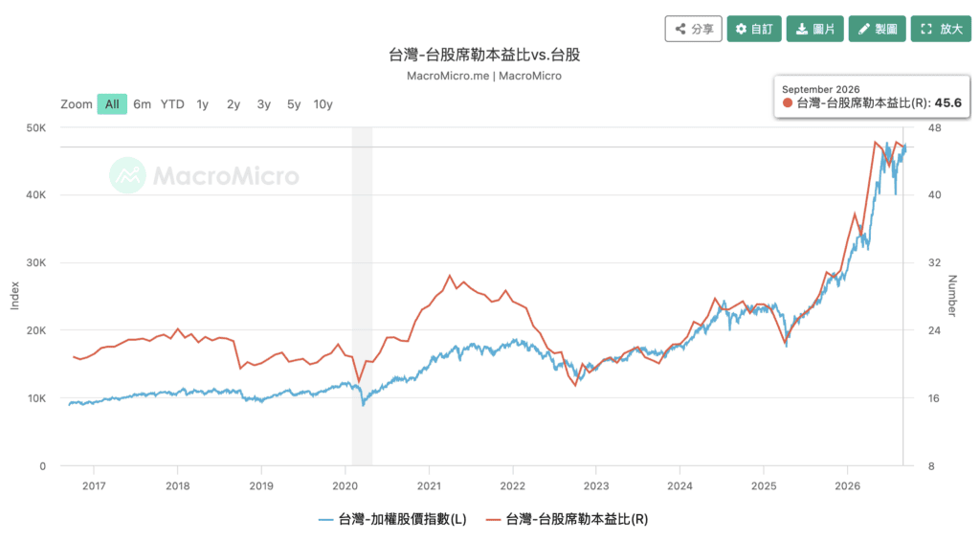The width and height of the screenshot is (980, 541).
Task: Click the chart title 台灣-台股席勒本益比vs.台股
Action: pos(484,55)
